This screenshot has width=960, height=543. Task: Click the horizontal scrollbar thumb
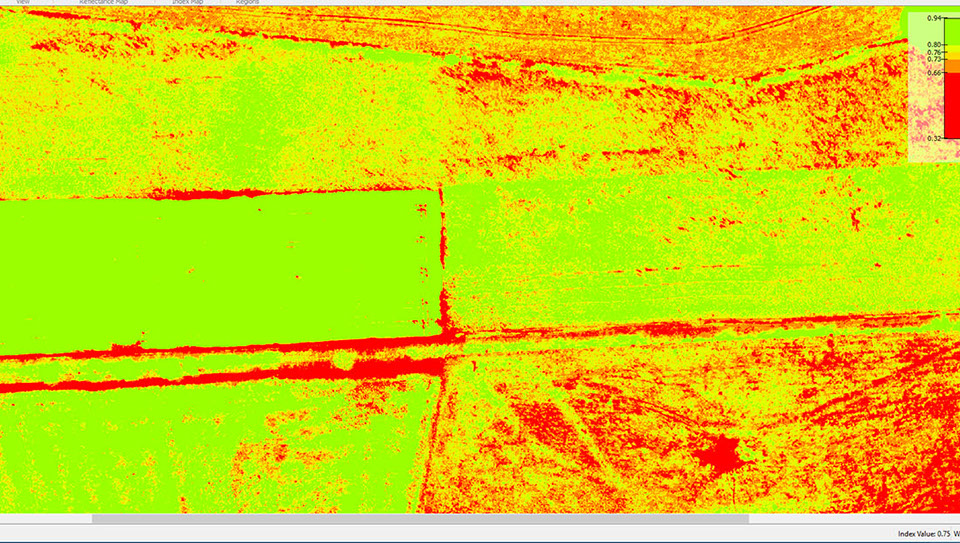pyautogui.click(x=420, y=519)
